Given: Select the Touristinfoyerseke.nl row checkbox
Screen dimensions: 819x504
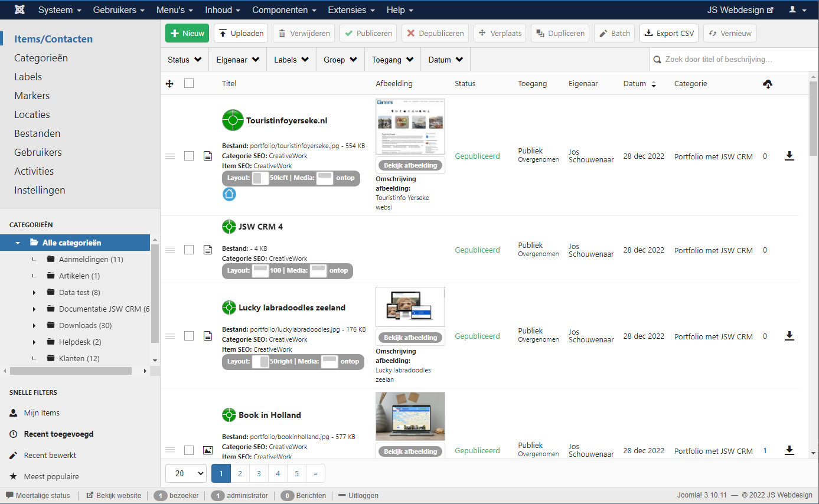Looking at the screenshot, I should tap(189, 156).
